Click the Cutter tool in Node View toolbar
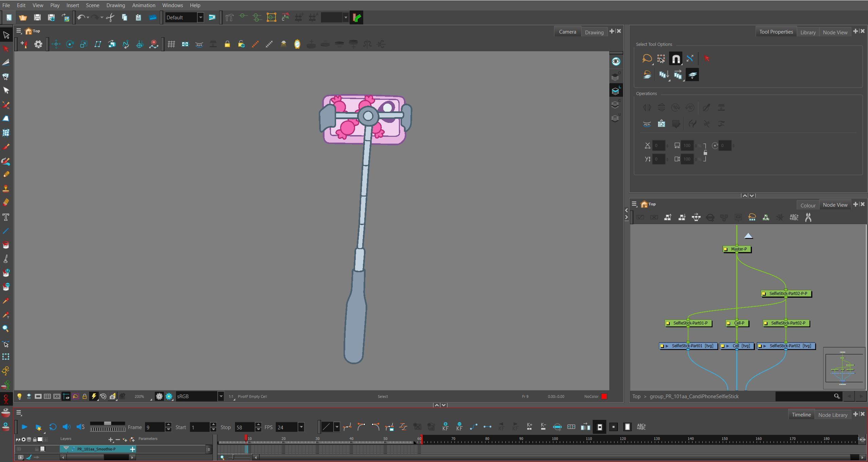This screenshot has width=868, height=462. (x=808, y=217)
